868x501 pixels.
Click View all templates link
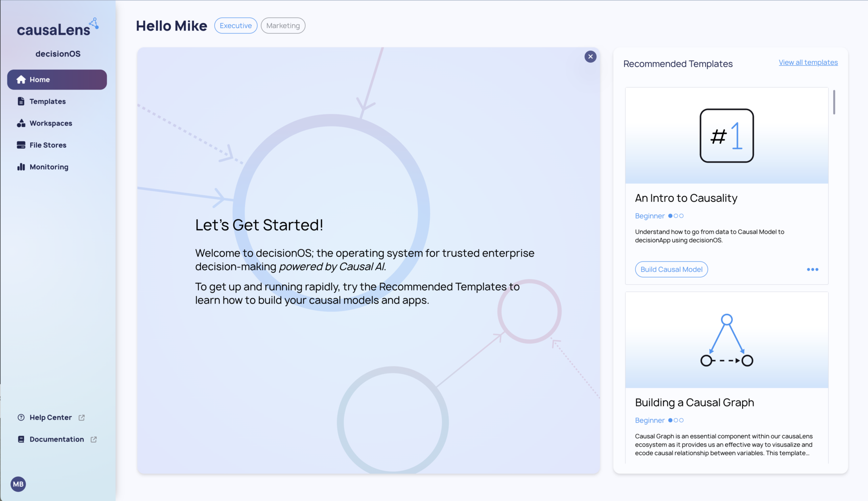pyautogui.click(x=808, y=63)
